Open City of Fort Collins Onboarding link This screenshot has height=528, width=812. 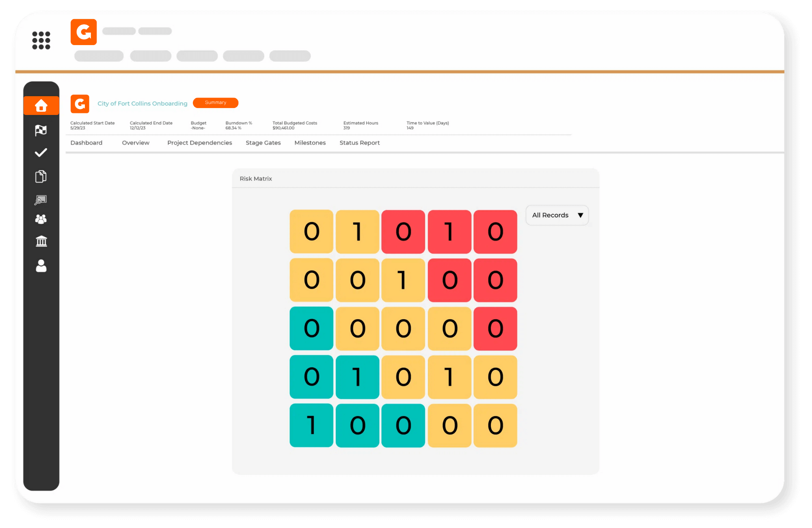tap(143, 104)
